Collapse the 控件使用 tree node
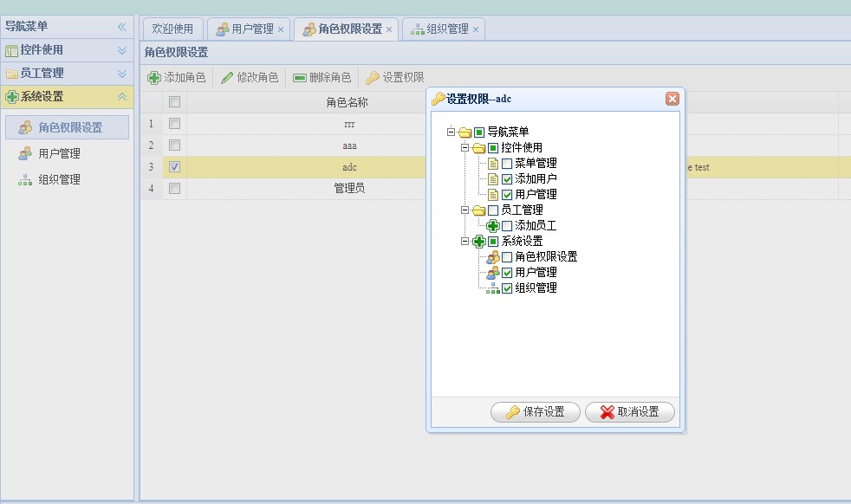The image size is (851, 504). click(464, 147)
